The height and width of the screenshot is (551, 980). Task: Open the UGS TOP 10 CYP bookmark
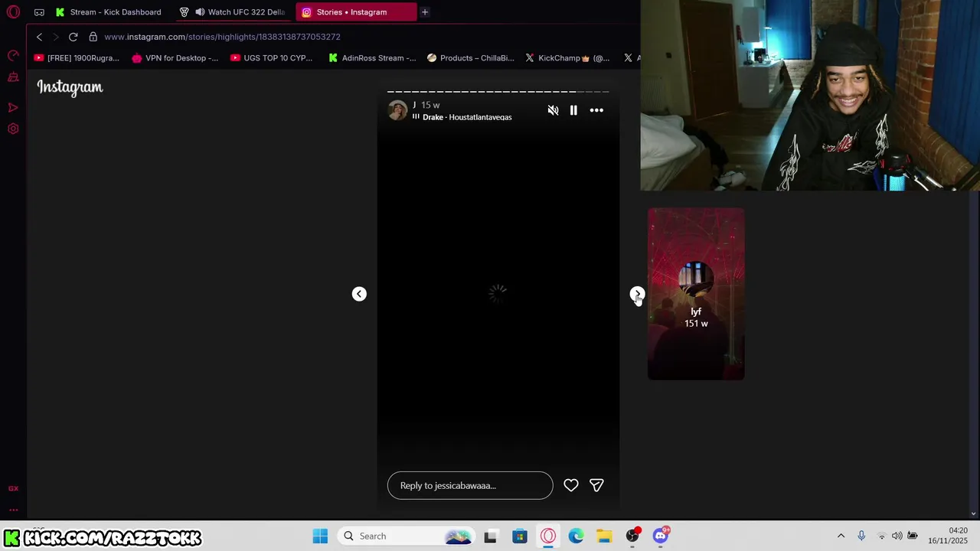(x=271, y=58)
